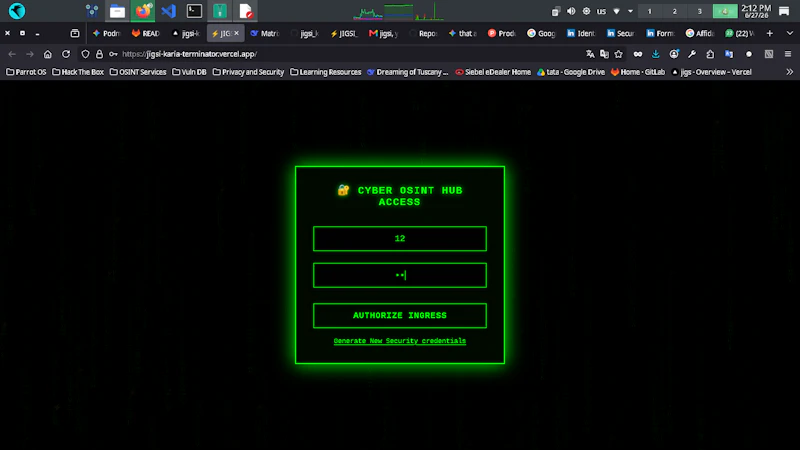Click the blue translate extension icon
This screenshot has height=450, width=800.
pyautogui.click(x=729, y=54)
